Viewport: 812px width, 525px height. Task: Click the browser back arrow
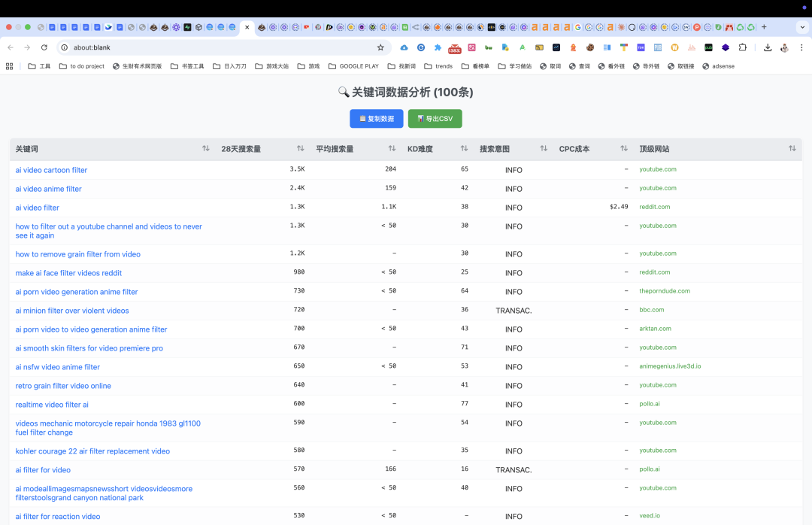[x=11, y=47]
